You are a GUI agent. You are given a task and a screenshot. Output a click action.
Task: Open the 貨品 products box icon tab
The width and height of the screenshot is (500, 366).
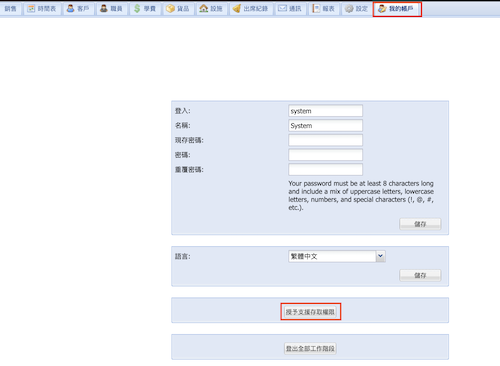point(178,9)
